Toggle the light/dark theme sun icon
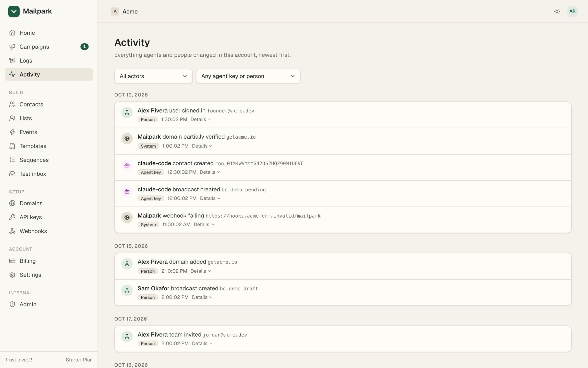This screenshot has width=588, height=368. [x=557, y=11]
